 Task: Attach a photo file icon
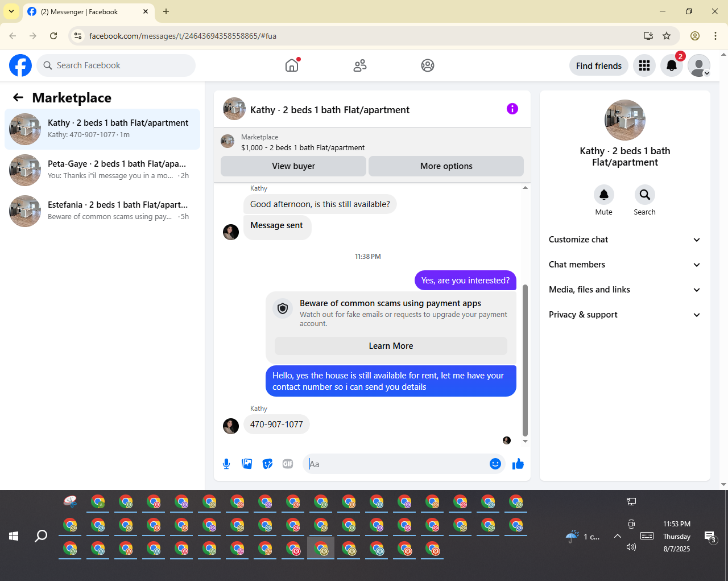tap(247, 464)
